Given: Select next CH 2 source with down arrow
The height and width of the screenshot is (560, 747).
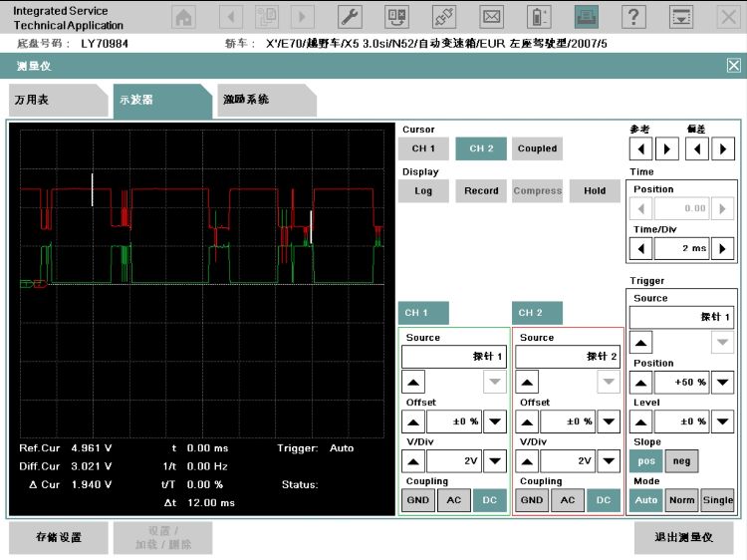Looking at the screenshot, I should point(609,383).
